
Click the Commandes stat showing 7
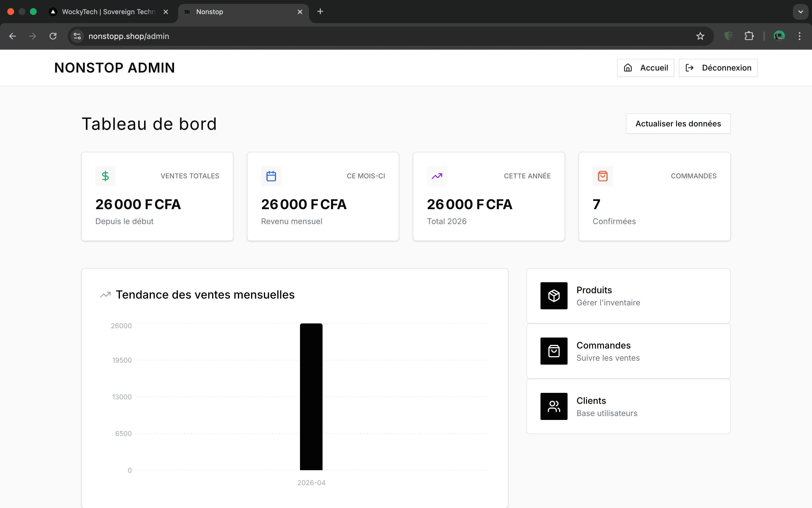655,196
